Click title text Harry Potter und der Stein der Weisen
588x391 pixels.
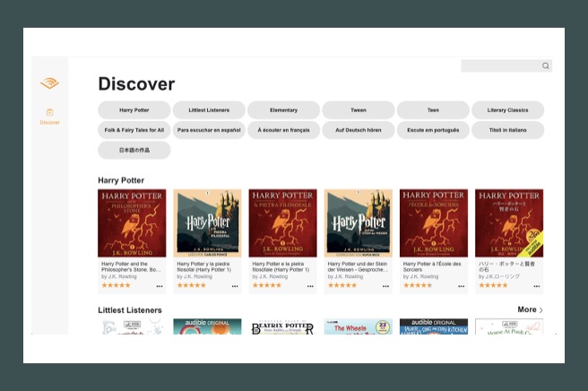pos(358,267)
